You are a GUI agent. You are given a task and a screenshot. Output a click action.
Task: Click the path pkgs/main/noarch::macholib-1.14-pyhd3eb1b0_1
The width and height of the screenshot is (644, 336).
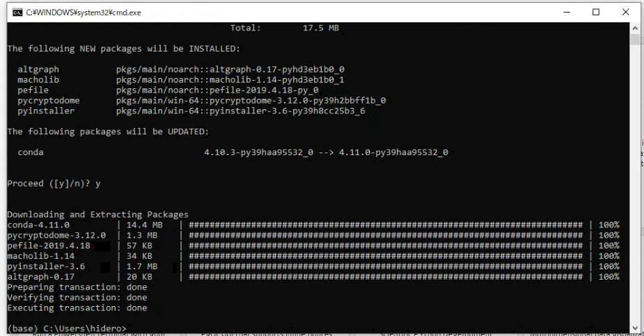230,79
